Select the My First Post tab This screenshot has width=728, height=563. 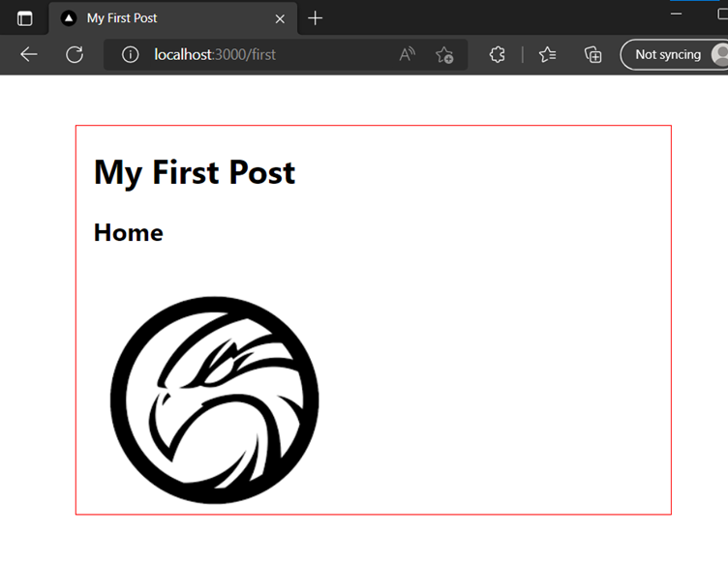click(x=172, y=18)
